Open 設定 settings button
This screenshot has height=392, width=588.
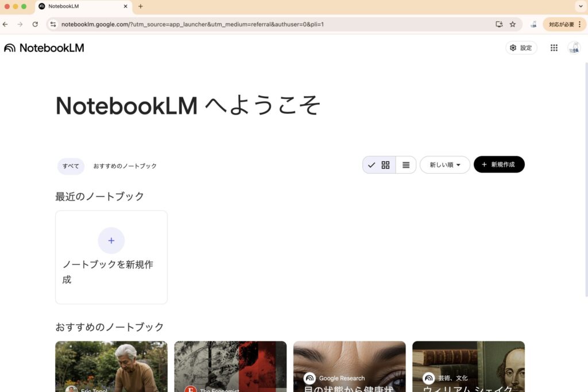pos(521,48)
